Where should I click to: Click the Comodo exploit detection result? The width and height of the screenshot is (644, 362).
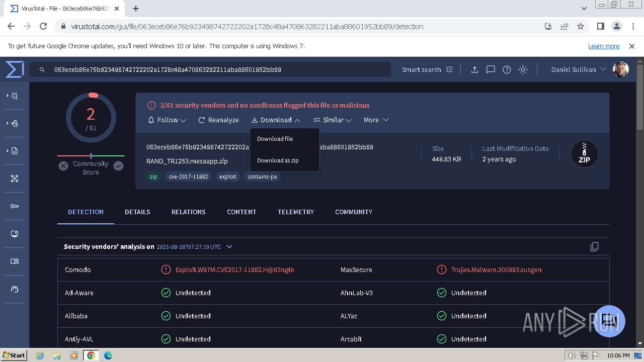tap(235, 270)
